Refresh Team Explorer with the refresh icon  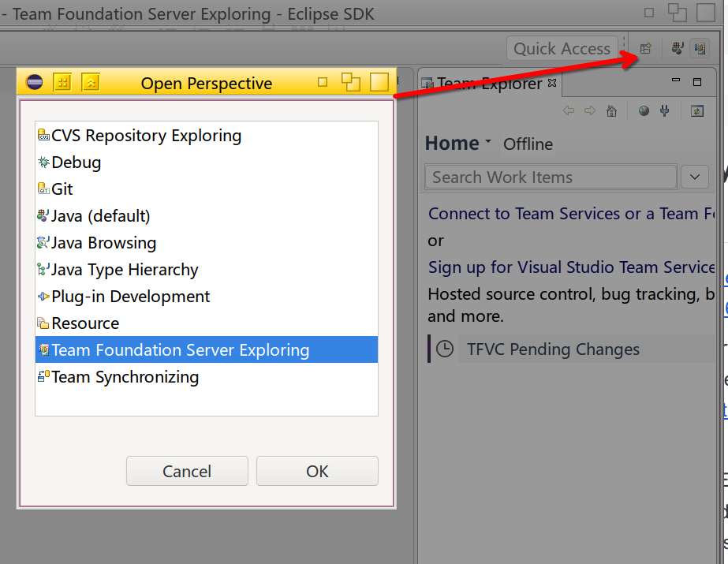(696, 110)
